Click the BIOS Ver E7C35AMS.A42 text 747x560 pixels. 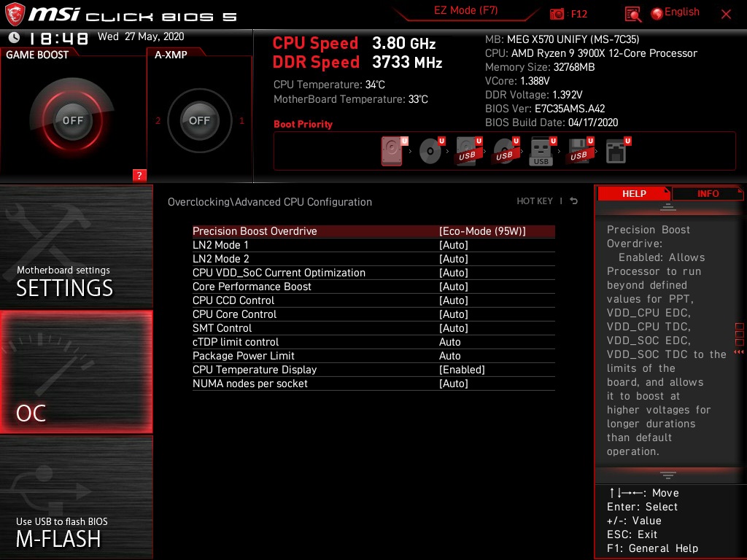(545, 109)
